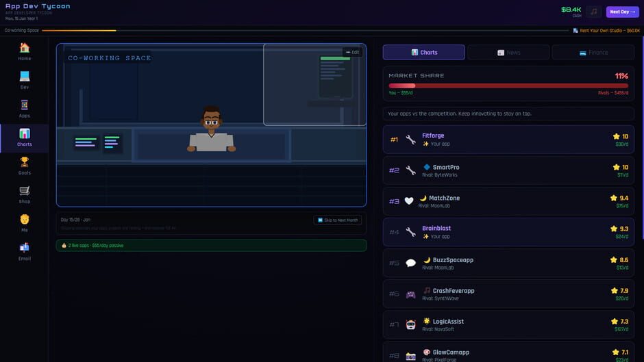Click the developer character at the desk

[x=211, y=129]
